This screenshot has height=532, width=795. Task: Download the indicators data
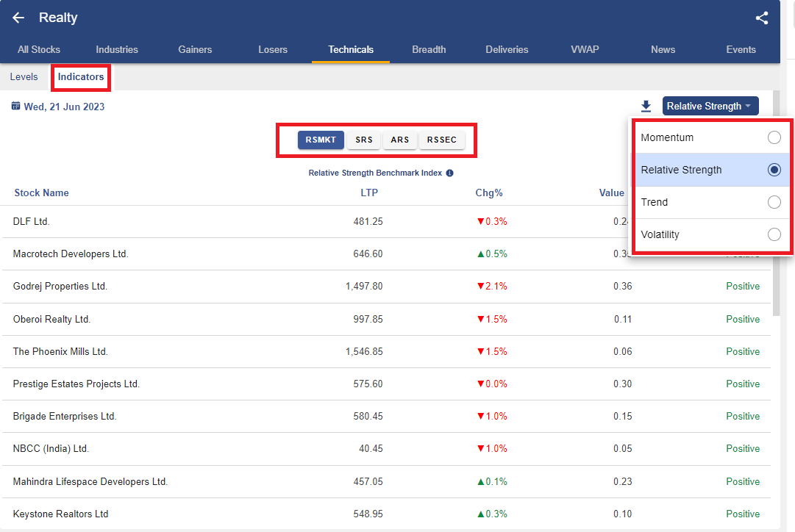pyautogui.click(x=646, y=107)
